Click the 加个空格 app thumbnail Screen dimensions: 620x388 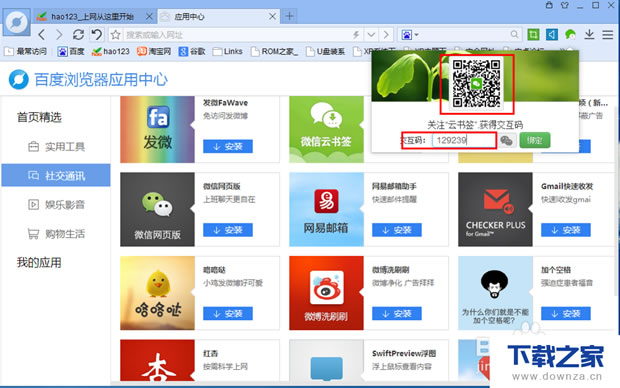(x=495, y=293)
